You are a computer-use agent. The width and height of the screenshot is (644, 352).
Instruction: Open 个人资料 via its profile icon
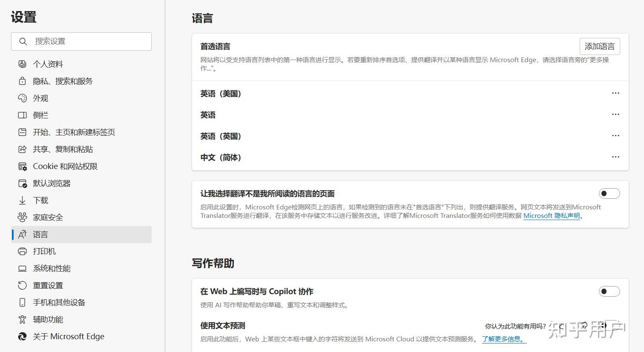[22, 64]
